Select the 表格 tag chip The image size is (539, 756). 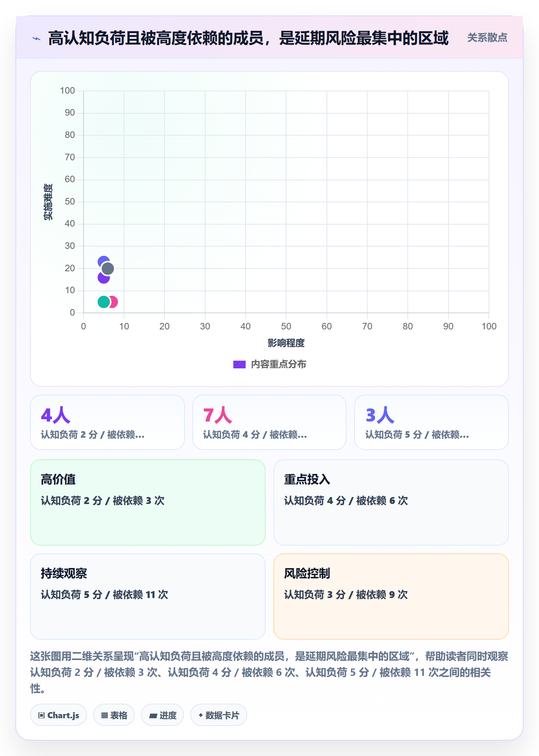click(x=114, y=715)
